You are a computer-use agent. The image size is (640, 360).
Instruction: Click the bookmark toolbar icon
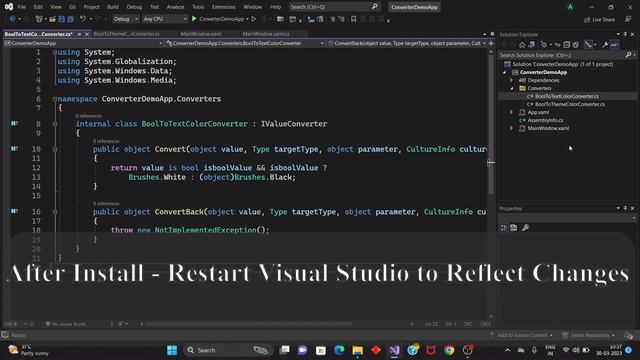(353, 19)
